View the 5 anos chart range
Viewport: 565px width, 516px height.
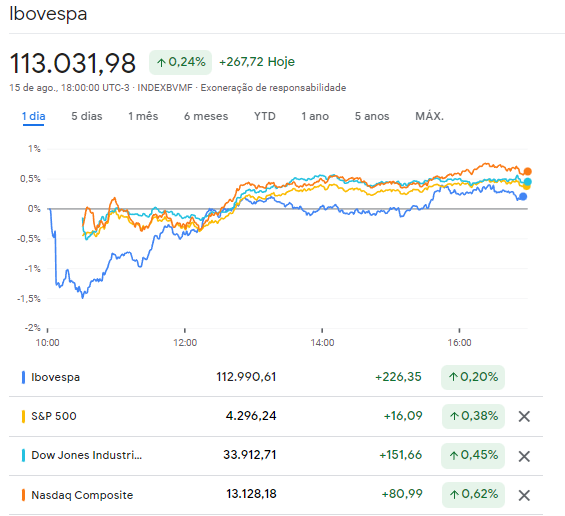372,116
